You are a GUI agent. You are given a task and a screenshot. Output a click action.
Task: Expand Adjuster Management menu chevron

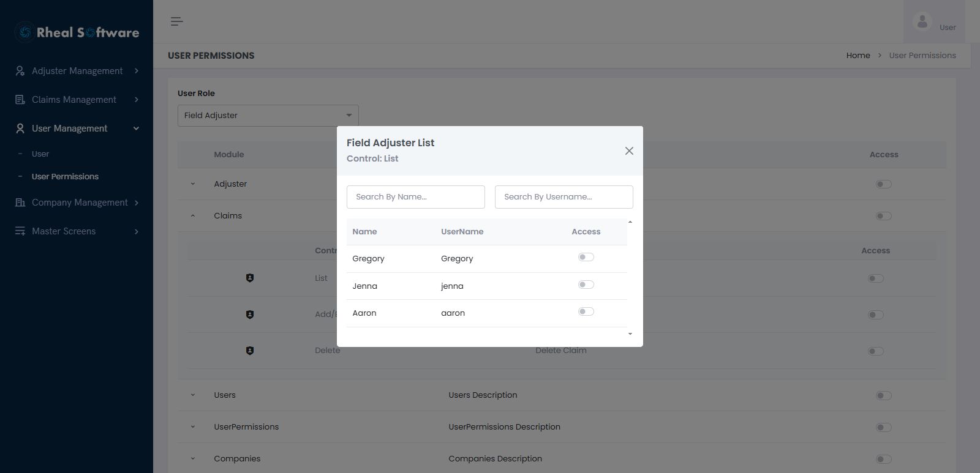point(136,71)
